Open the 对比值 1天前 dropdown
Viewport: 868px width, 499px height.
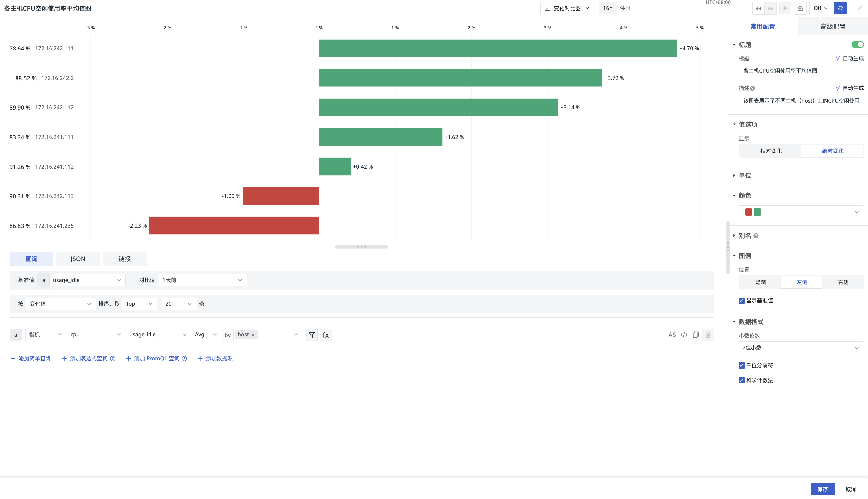tap(202, 280)
